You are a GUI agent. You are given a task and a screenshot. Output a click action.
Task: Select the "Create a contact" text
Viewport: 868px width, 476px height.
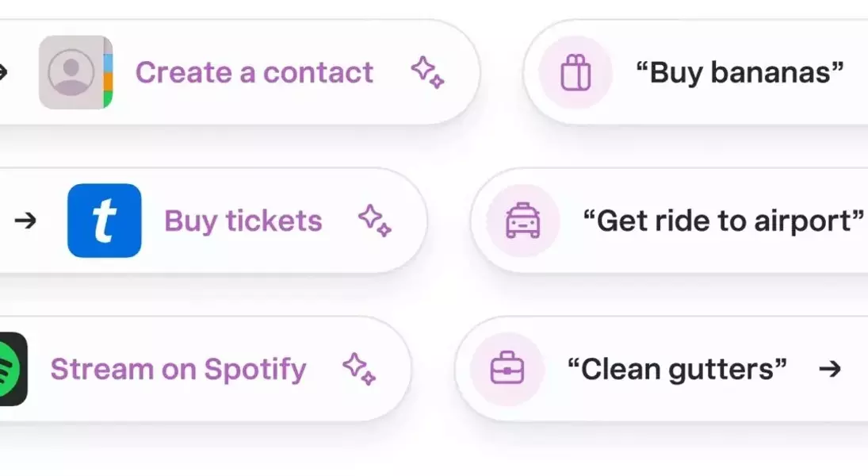point(254,73)
